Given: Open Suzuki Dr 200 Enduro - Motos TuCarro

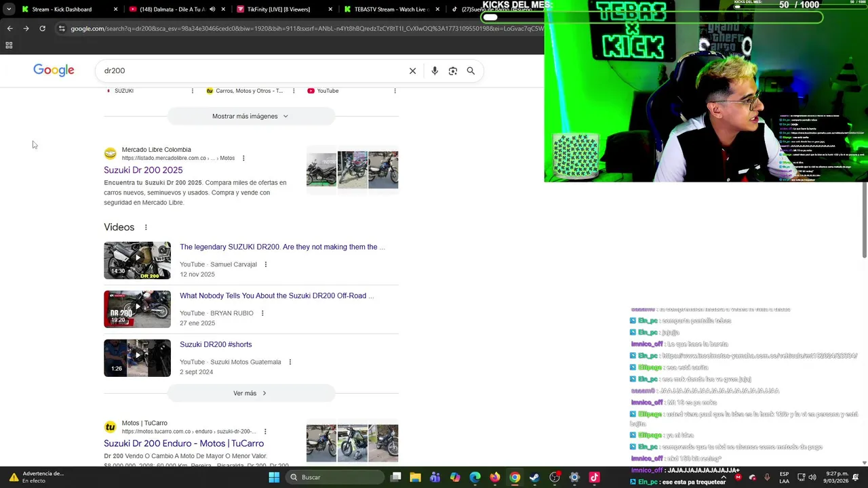Looking at the screenshot, I should coord(184,443).
